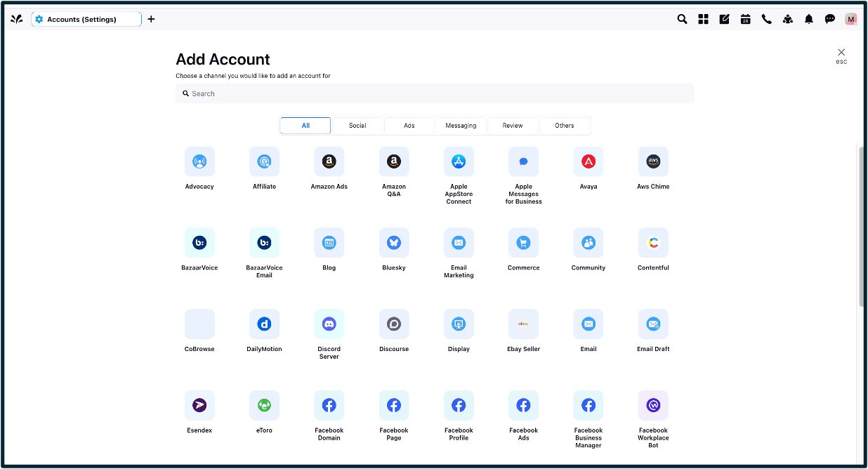868x469 pixels.
Task: Open the Facebook Profile channel
Action: pyautogui.click(x=459, y=405)
